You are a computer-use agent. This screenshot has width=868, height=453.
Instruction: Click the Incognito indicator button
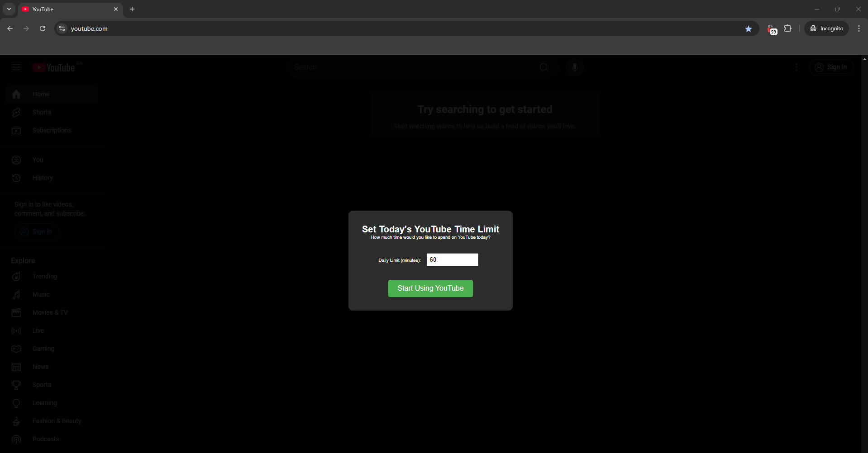click(826, 28)
